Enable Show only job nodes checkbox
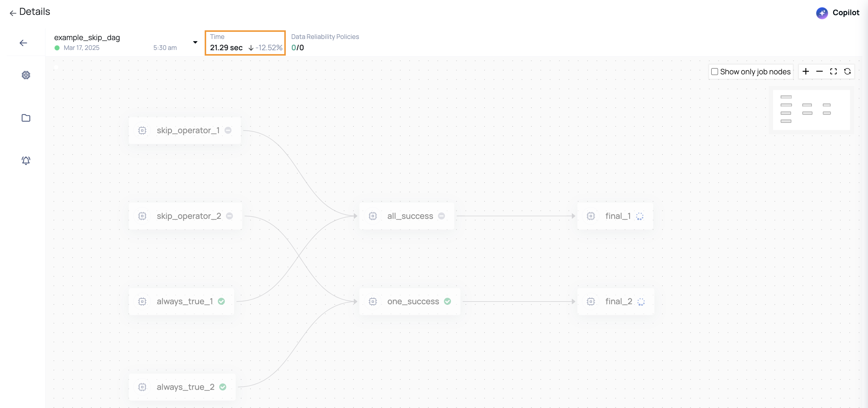The height and width of the screenshot is (408, 868). (714, 71)
